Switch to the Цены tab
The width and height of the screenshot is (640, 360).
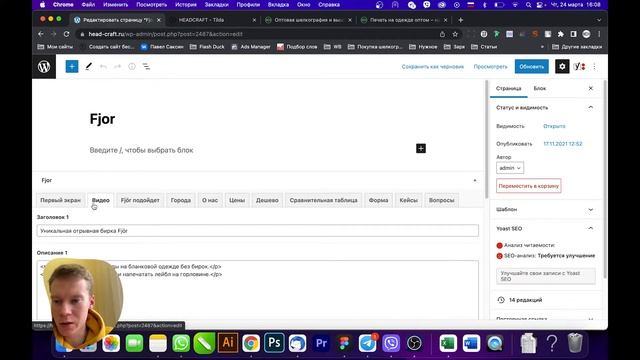point(237,200)
